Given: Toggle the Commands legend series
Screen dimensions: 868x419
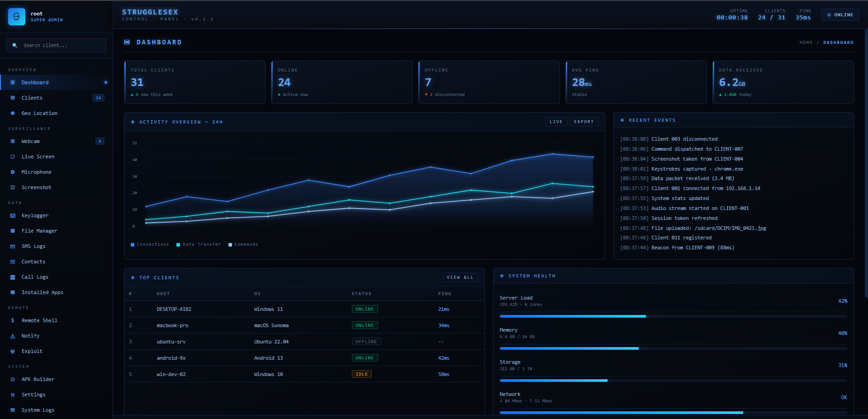Looking at the screenshot, I should point(243,244).
